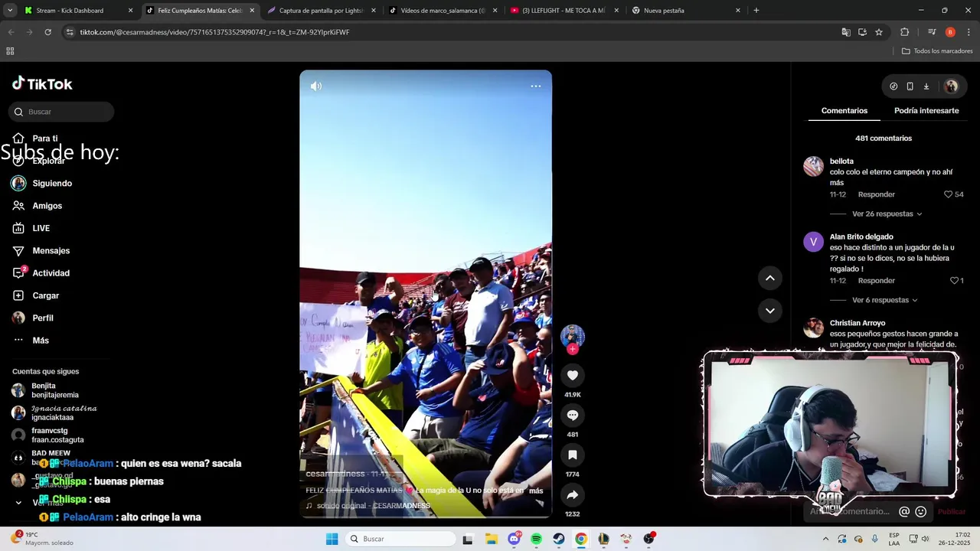980x551 pixels.
Task: Save the video with the bookmark icon
Action: coord(572,455)
